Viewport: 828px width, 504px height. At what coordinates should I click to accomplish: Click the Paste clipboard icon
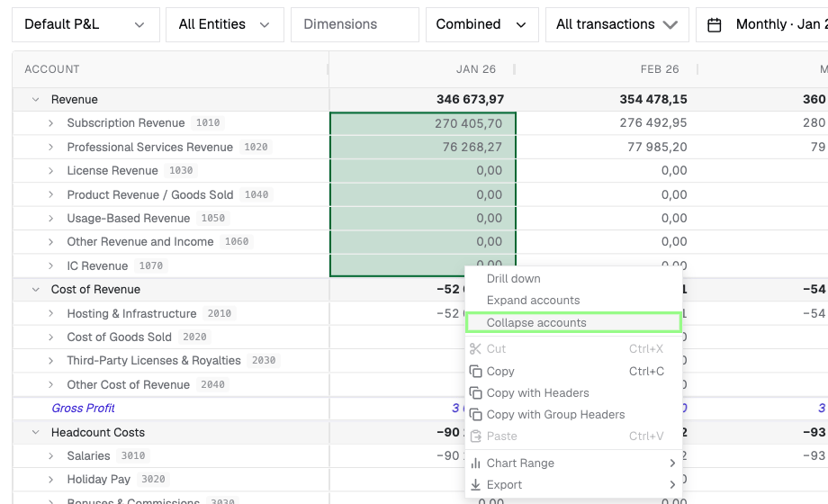[x=475, y=436]
